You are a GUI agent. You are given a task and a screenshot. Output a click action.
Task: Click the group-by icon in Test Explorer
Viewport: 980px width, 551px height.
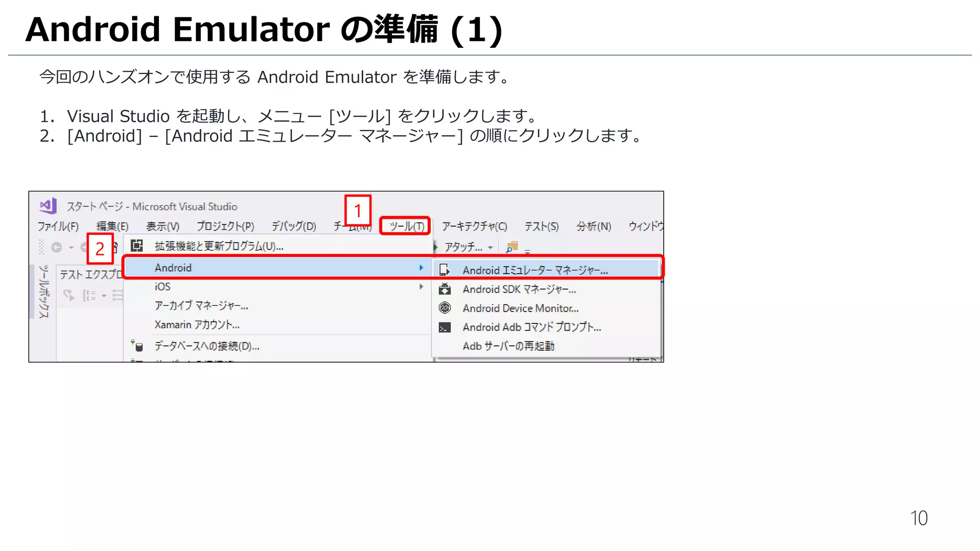[x=89, y=296]
